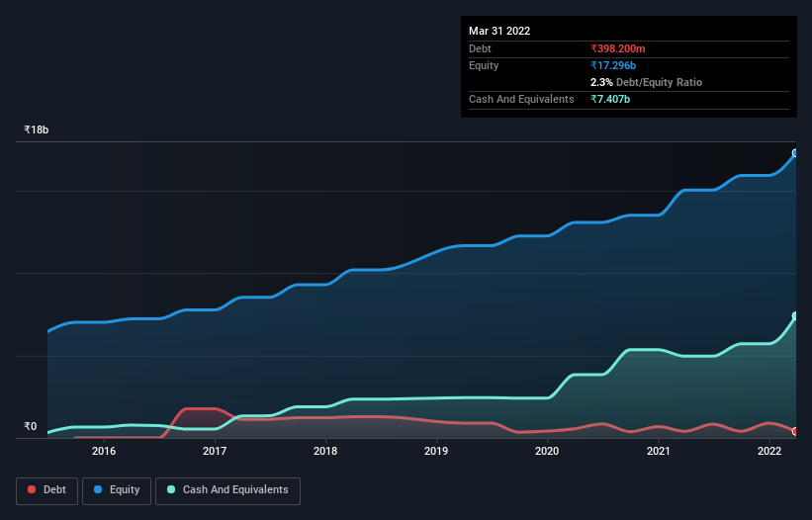Viewport: 812px width, 520px height.
Task: Click the 2020 x-axis label
Action: pyautogui.click(x=547, y=451)
